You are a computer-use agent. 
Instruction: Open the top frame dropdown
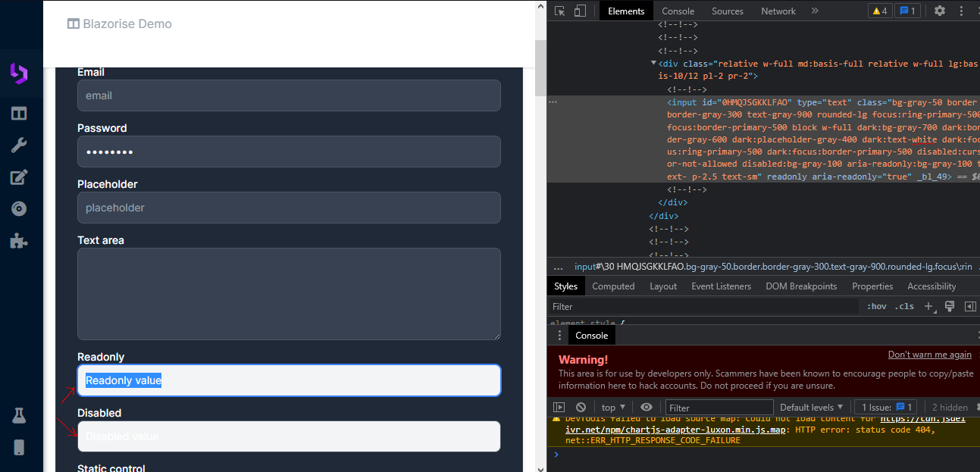(x=612, y=407)
